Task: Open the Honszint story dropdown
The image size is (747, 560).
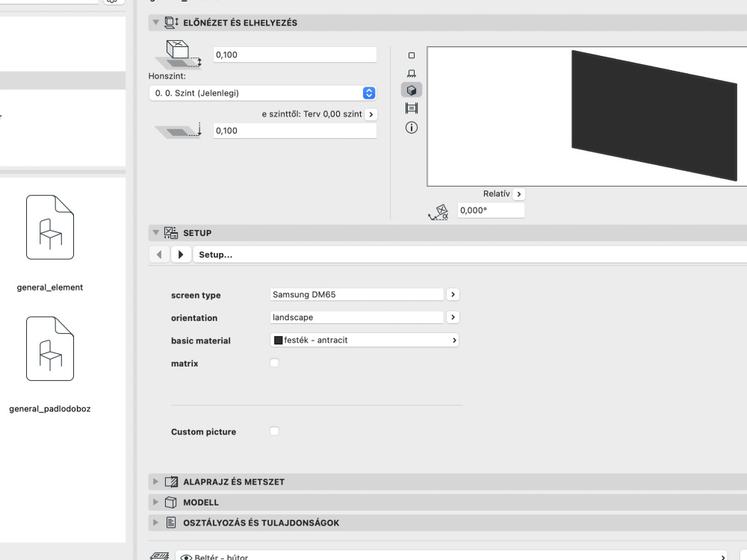Action: tap(262, 93)
